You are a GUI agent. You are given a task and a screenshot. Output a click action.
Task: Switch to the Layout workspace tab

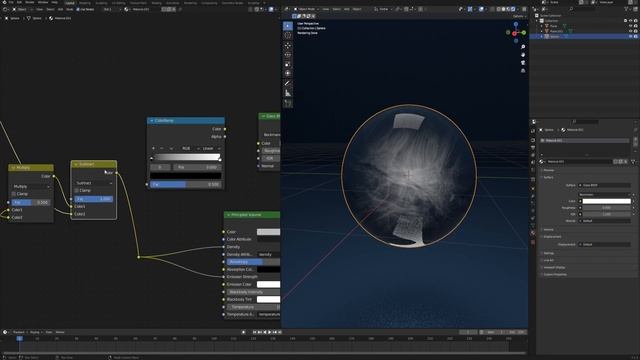[x=70, y=3]
